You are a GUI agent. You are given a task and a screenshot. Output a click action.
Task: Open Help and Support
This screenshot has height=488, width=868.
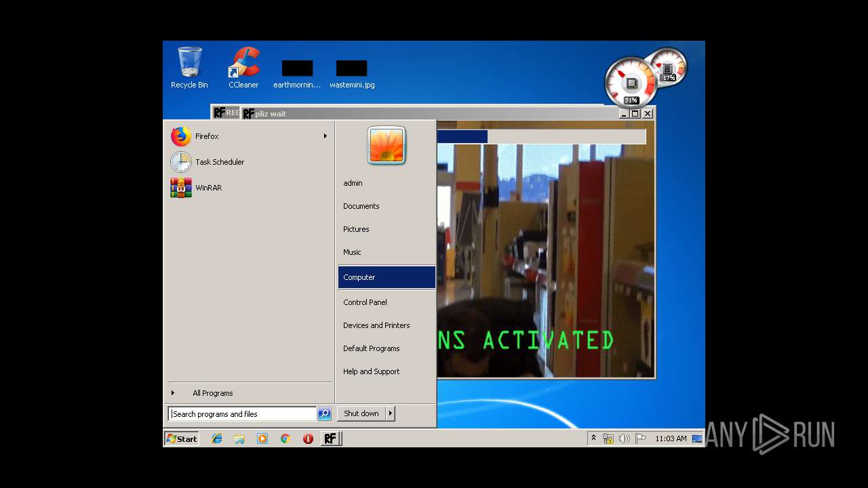tap(387, 371)
